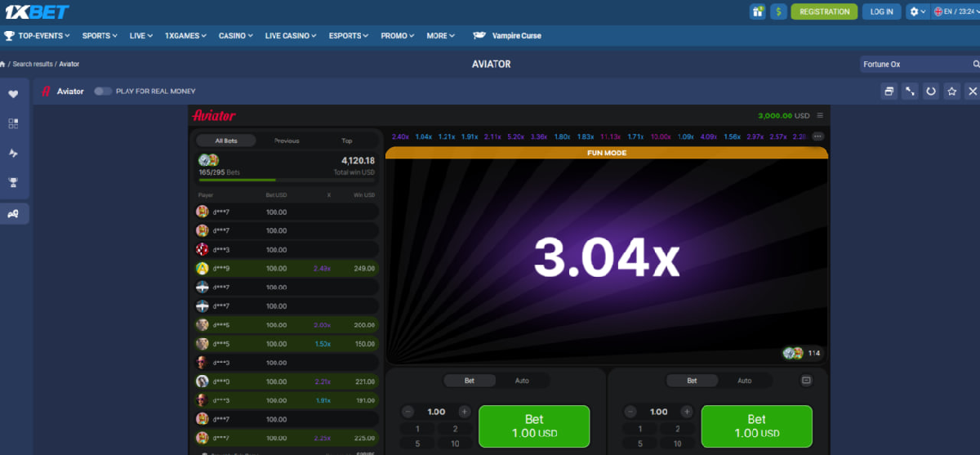The image size is (980, 455).
Task: Click the plane-shaped sidebar icon
Action: [x=13, y=153]
